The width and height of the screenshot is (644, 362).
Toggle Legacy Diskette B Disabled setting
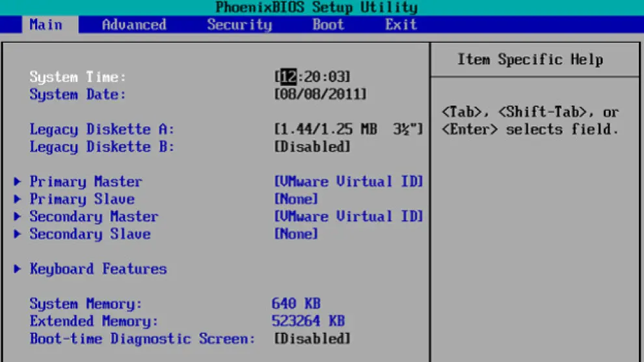pyautogui.click(x=312, y=147)
